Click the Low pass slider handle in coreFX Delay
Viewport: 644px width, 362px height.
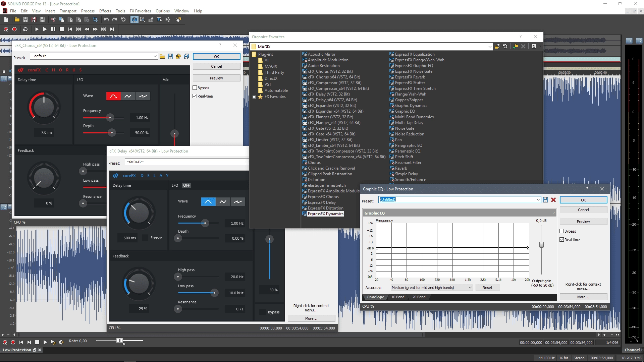pos(214,293)
